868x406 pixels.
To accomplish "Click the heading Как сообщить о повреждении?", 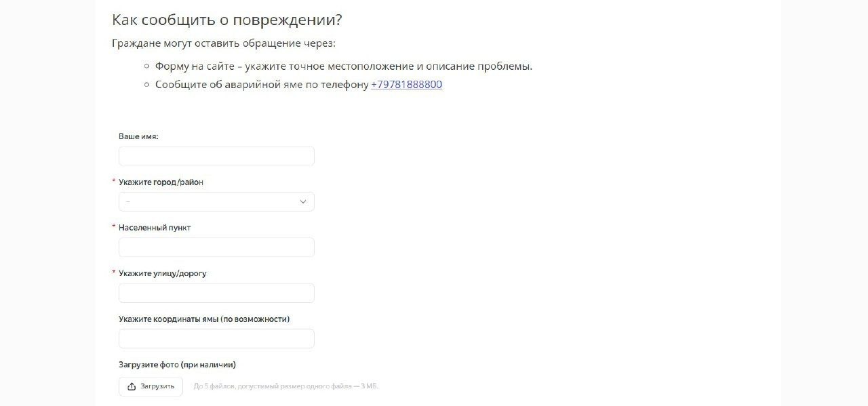I will [x=226, y=20].
